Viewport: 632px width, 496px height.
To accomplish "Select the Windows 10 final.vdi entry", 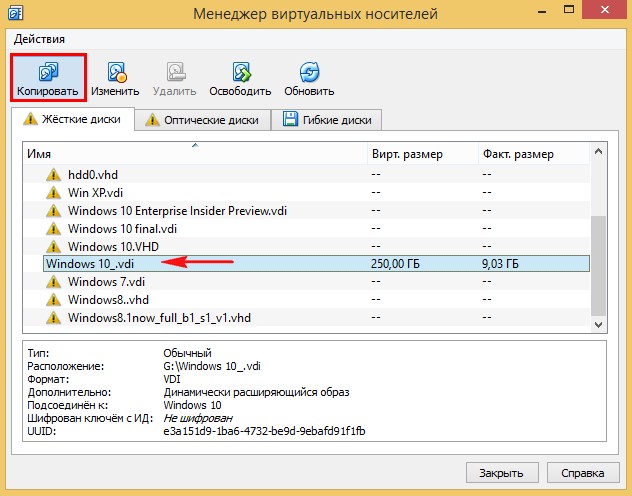I will 306,228.
